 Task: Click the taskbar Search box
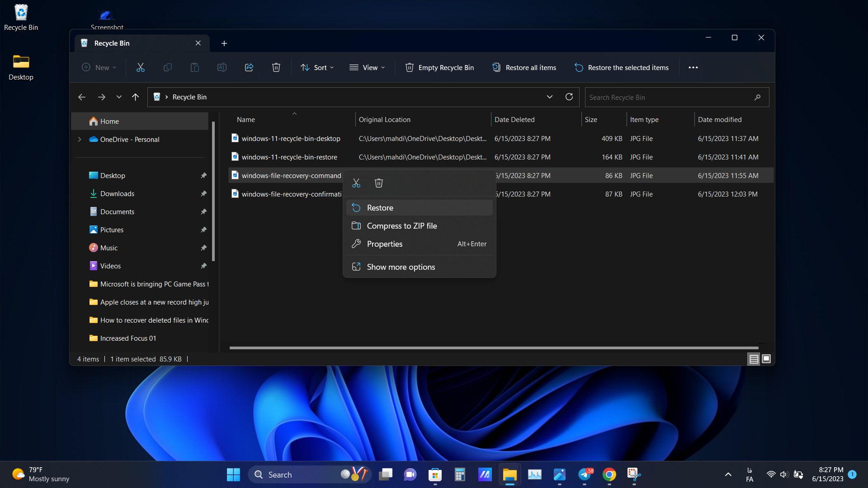309,474
